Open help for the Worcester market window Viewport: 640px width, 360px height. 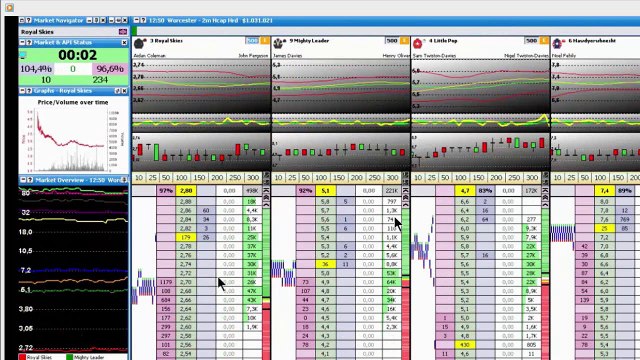pyautogui.click(x=143, y=20)
